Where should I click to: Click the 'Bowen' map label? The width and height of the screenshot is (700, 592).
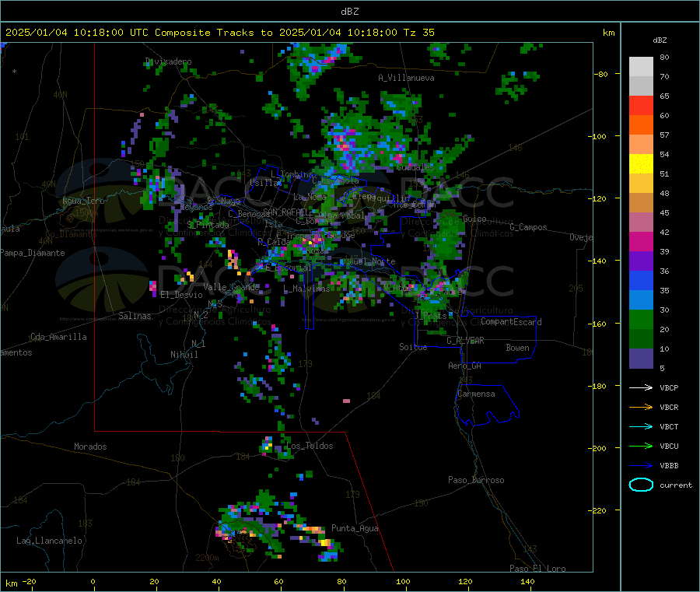[x=517, y=348]
